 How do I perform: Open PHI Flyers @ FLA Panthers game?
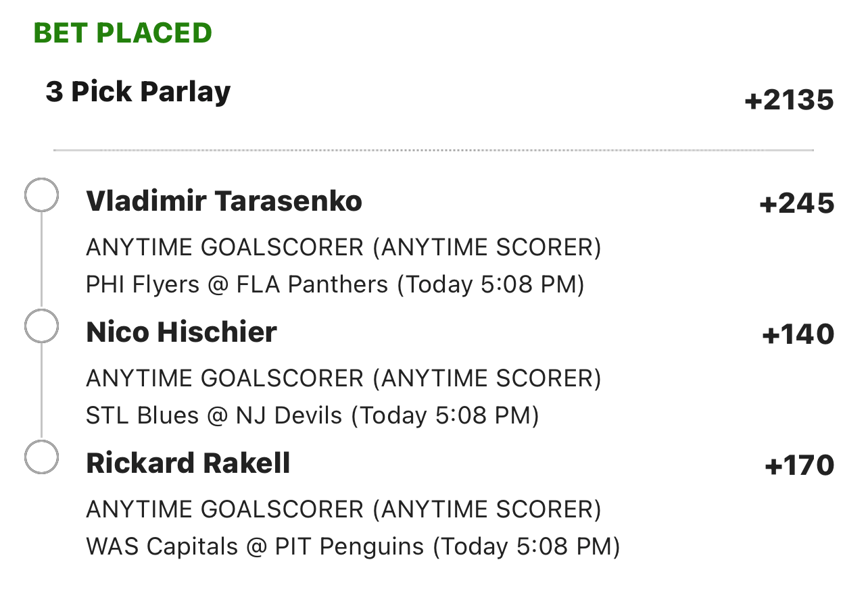tap(335, 284)
